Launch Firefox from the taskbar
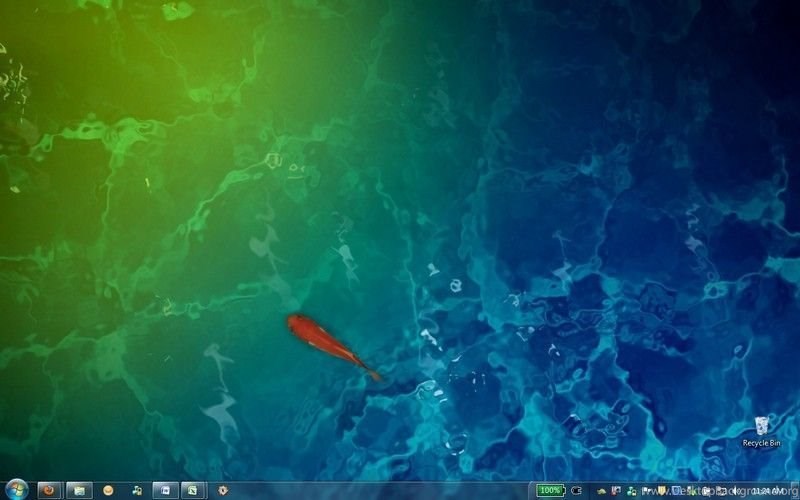The image size is (800, 500). [48, 491]
